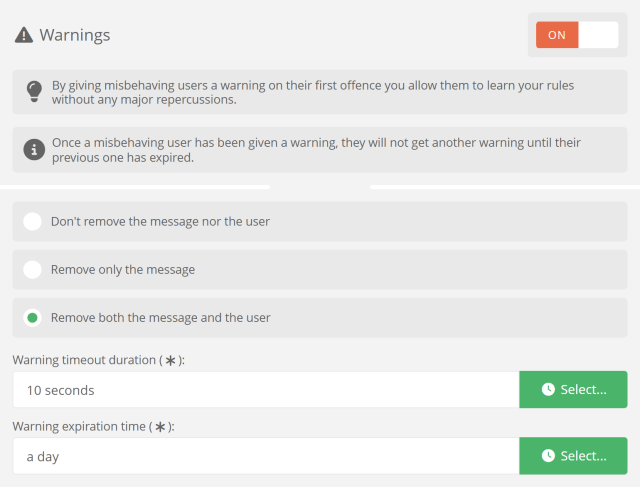Click the info note about warning expiry
The image size is (640, 487).
316,150
